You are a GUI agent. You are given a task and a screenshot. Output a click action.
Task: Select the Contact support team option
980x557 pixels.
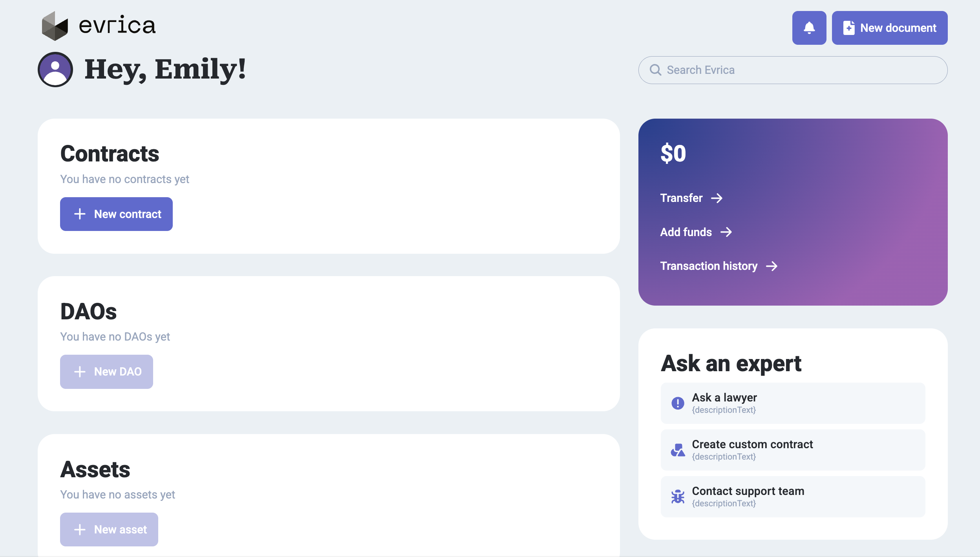point(793,497)
